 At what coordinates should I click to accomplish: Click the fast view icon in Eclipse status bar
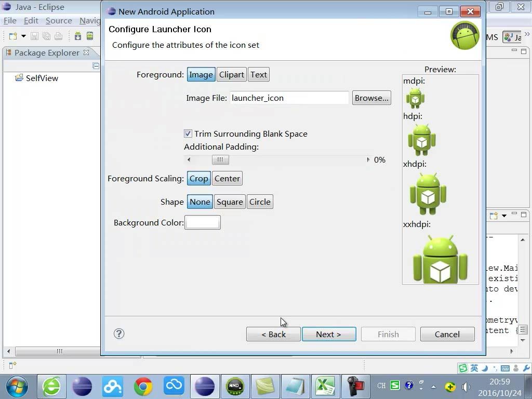click(x=12, y=365)
